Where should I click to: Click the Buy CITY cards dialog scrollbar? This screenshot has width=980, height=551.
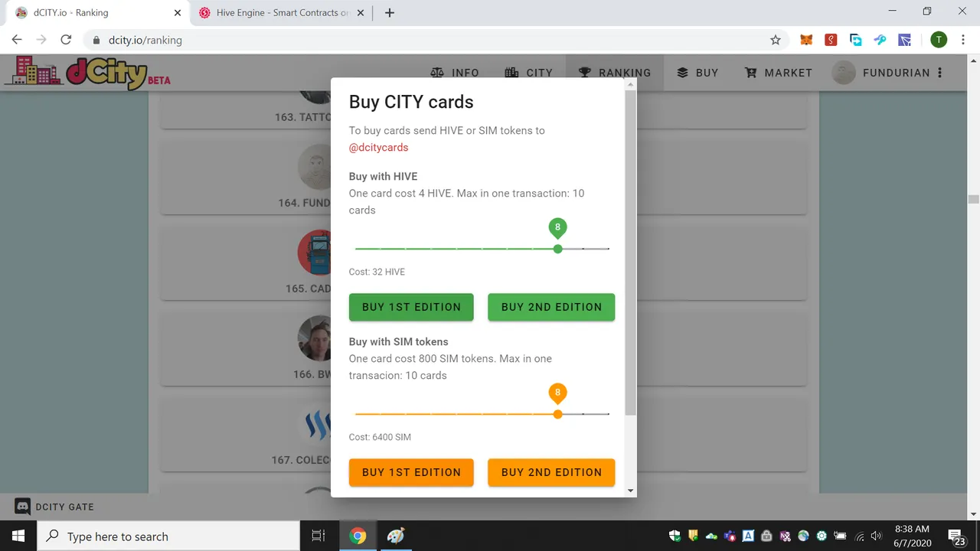[630, 253]
